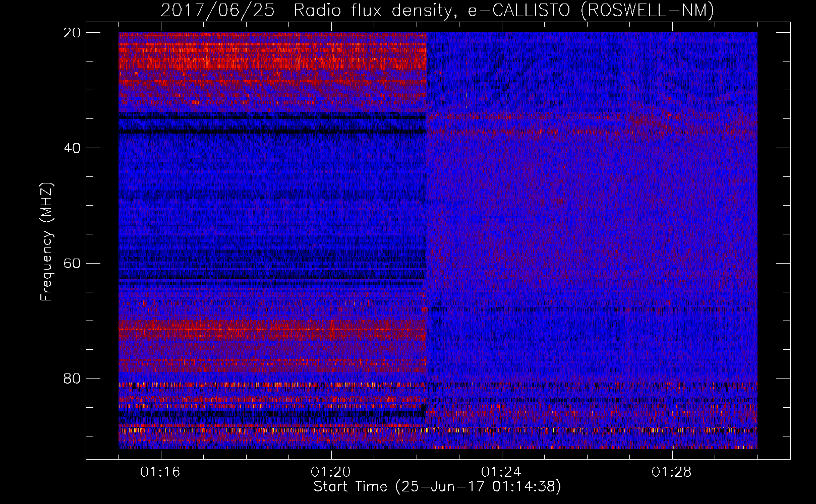The image size is (816, 504).
Task: Click the frequency tick label '80'
Action: pos(72,379)
